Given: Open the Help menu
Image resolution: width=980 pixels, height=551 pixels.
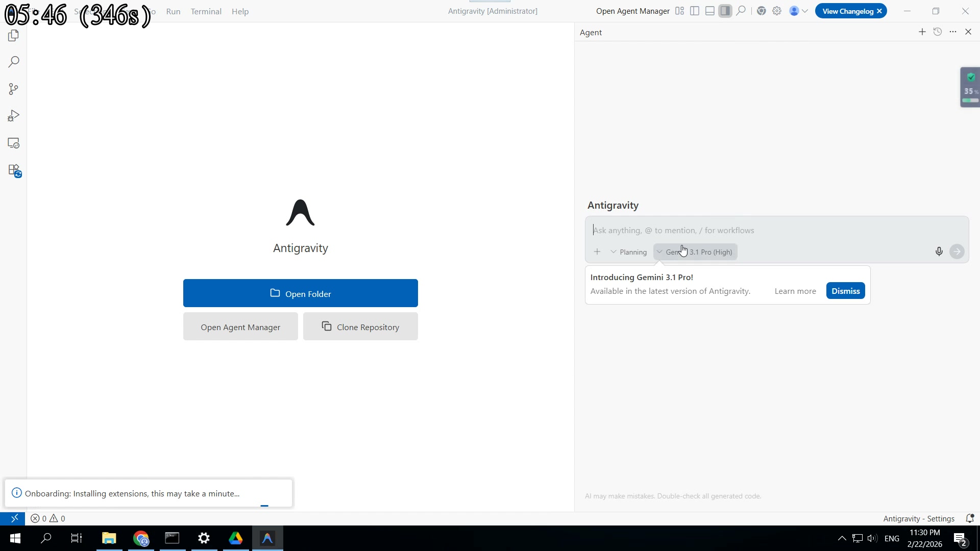Looking at the screenshot, I should (x=240, y=11).
